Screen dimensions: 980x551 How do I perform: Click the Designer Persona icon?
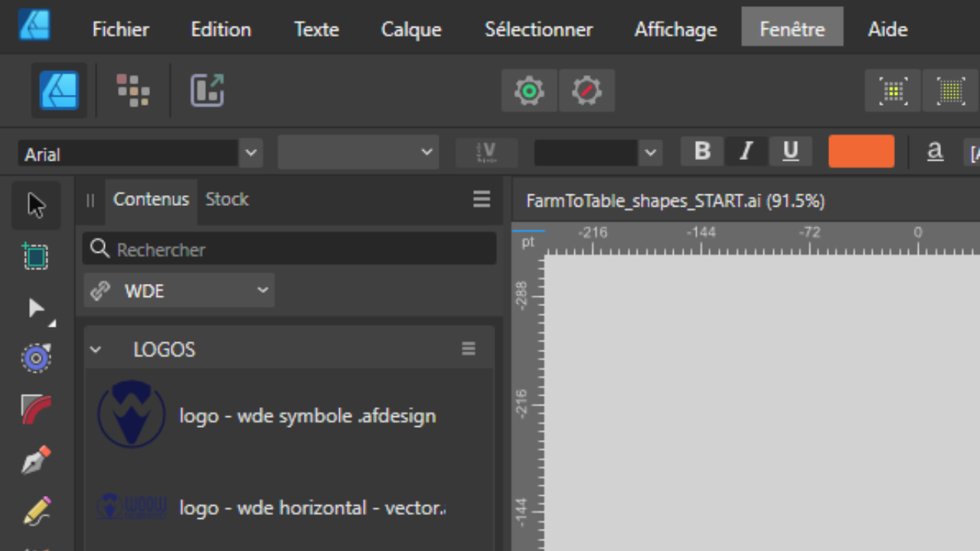coord(59,90)
